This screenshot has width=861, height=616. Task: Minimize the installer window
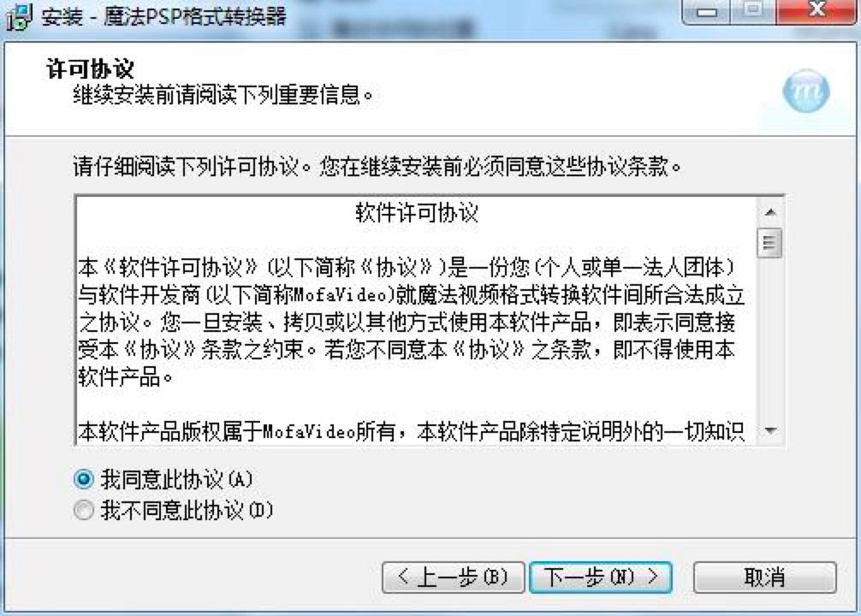[706, 12]
